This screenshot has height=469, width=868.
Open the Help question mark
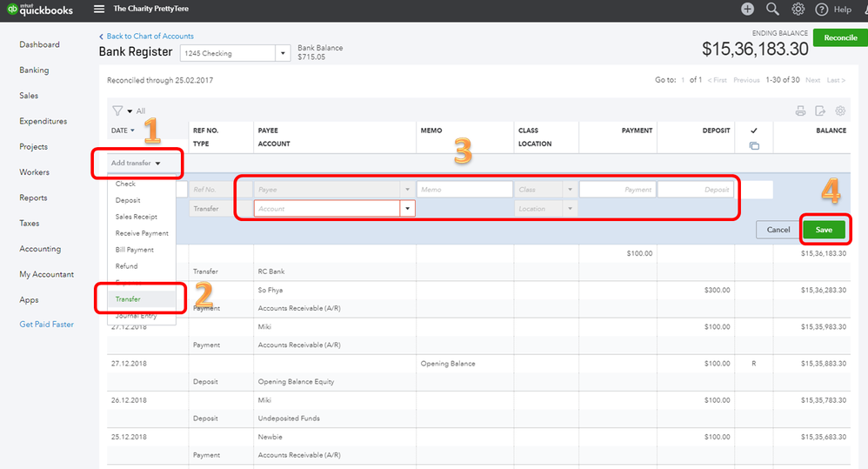822,10
